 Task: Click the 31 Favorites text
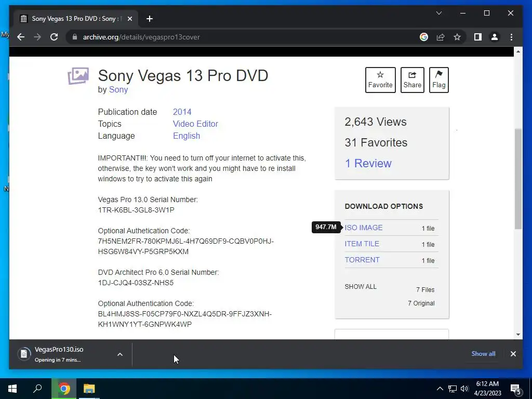[376, 142]
